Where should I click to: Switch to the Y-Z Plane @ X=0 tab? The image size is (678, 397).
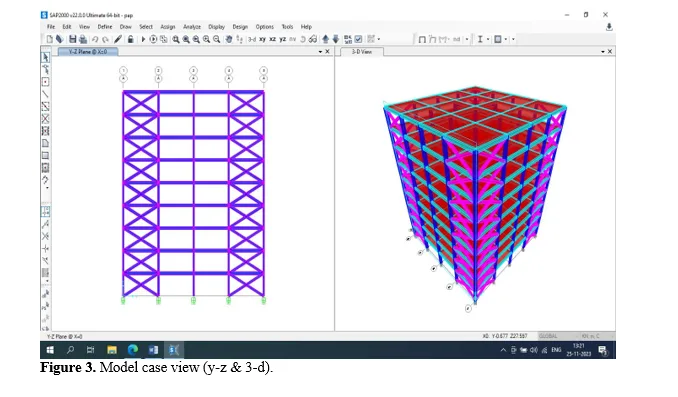pyautogui.click(x=88, y=51)
